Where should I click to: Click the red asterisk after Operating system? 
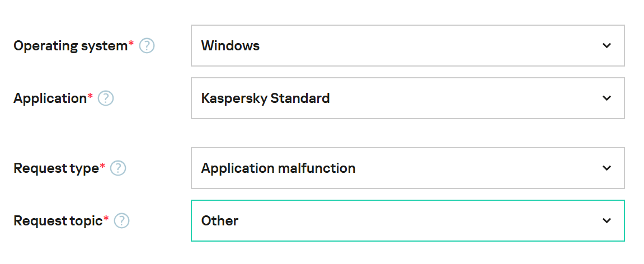coord(131,44)
